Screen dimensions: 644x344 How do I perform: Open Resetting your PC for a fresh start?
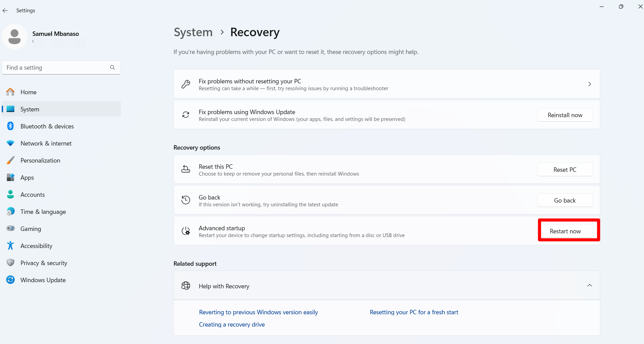414,312
